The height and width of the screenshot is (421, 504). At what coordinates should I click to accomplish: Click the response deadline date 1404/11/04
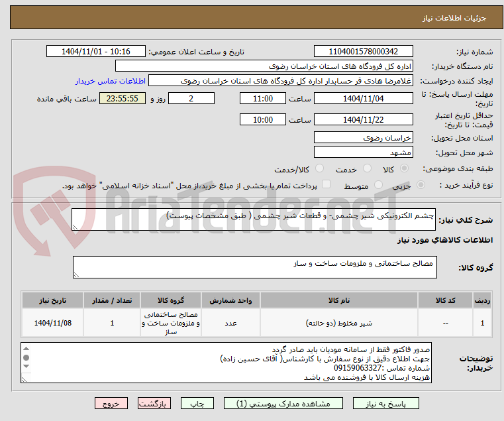coord(363,99)
